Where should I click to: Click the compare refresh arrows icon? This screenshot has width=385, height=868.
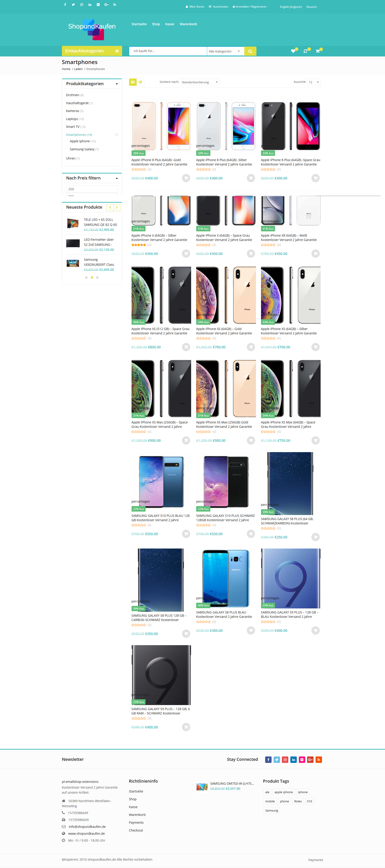pyautogui.click(x=305, y=51)
